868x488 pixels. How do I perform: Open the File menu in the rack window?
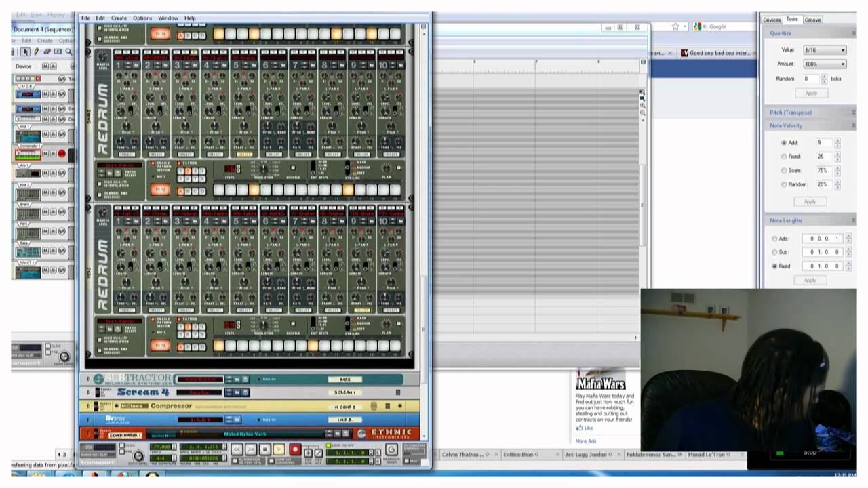(85, 18)
